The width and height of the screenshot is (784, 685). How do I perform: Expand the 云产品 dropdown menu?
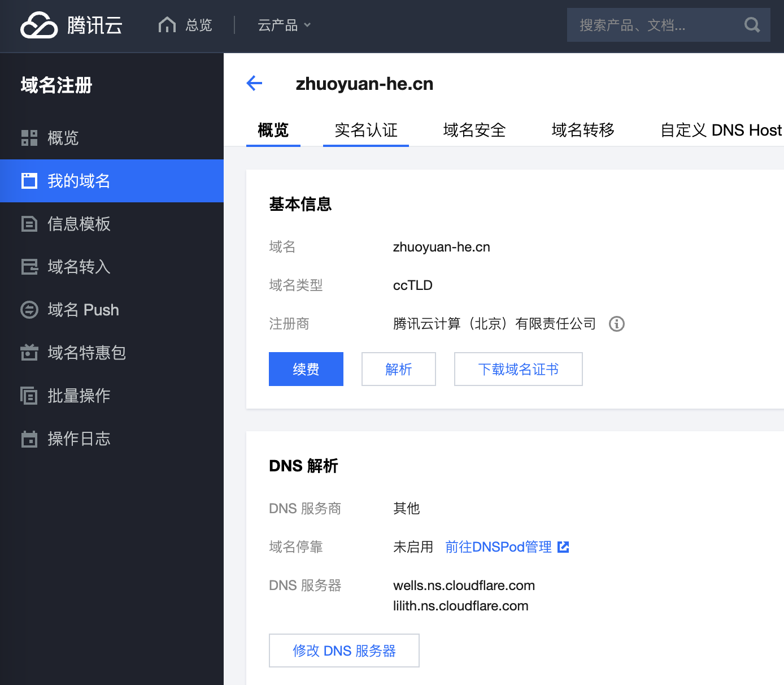click(x=284, y=25)
